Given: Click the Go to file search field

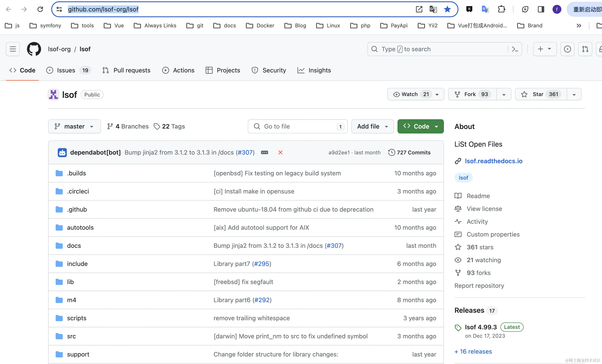Looking at the screenshot, I should 297,126.
